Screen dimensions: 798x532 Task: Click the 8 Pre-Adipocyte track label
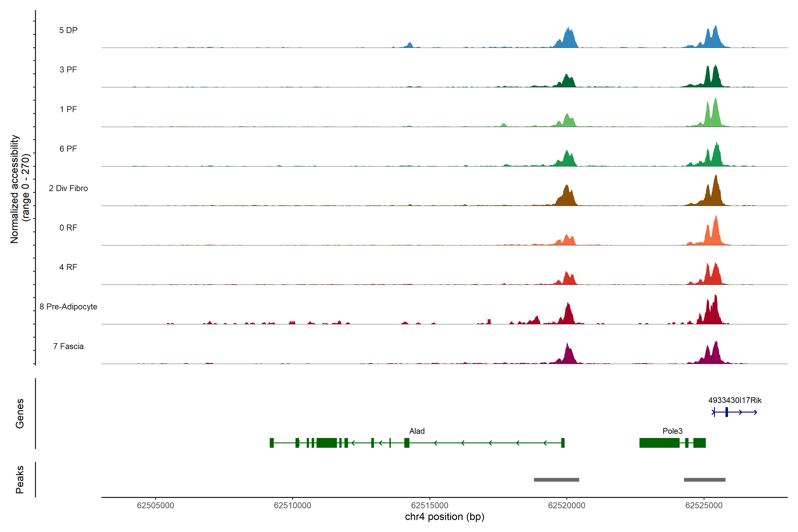tap(68, 307)
